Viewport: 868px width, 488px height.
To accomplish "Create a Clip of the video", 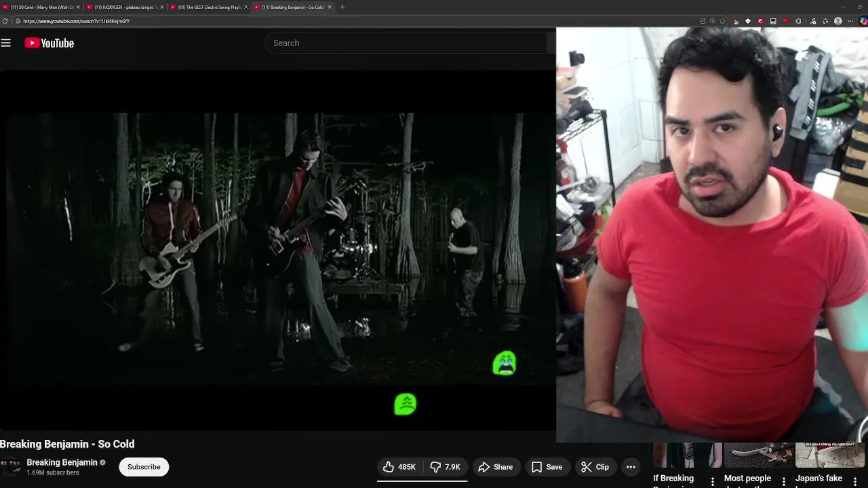I will tap(595, 467).
